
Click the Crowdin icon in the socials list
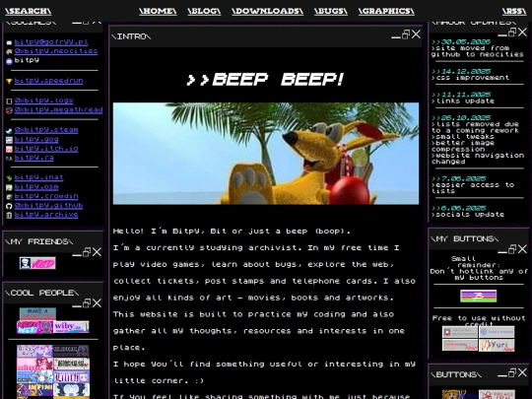(9, 196)
